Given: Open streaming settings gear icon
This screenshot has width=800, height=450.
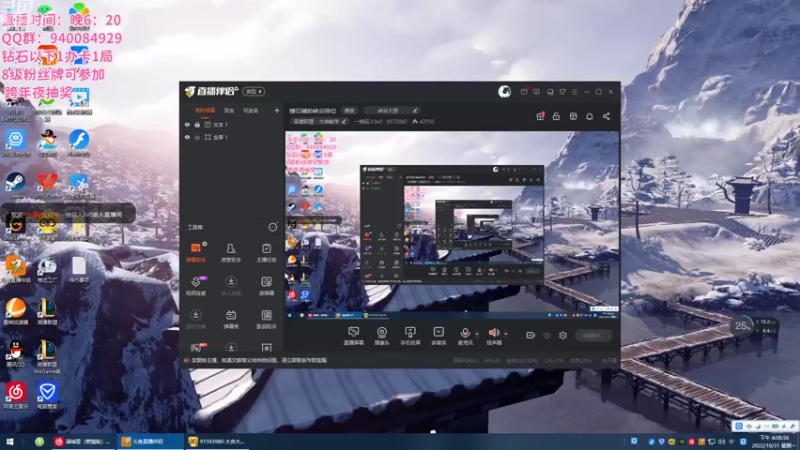Looking at the screenshot, I should pos(563,335).
